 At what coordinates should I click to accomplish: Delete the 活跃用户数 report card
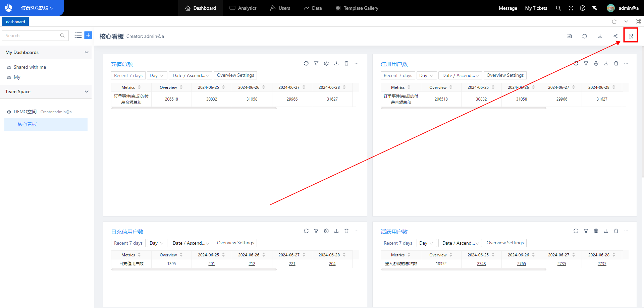pyautogui.click(x=616, y=231)
